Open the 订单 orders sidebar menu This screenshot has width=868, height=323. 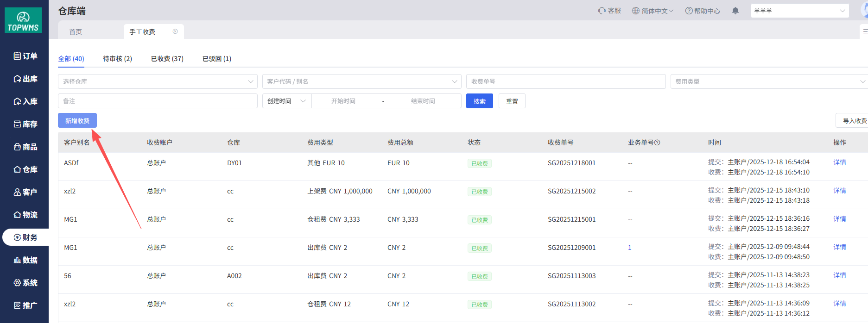tap(25, 56)
